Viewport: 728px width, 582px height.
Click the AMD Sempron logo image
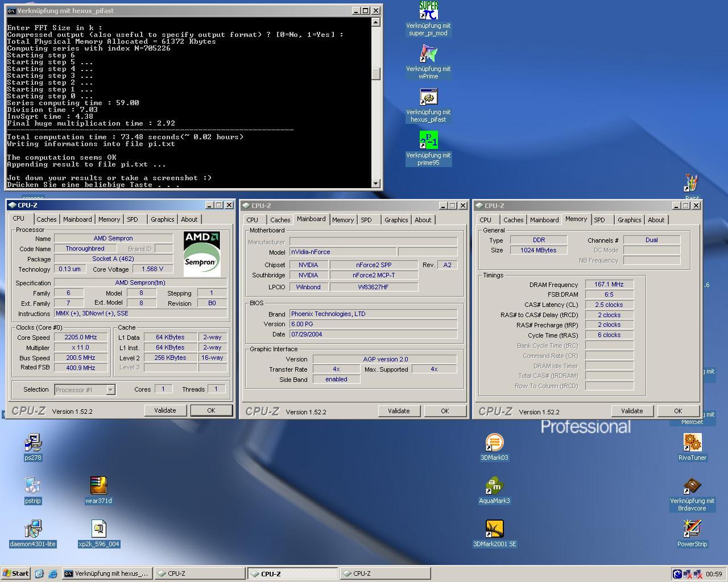pos(202,253)
